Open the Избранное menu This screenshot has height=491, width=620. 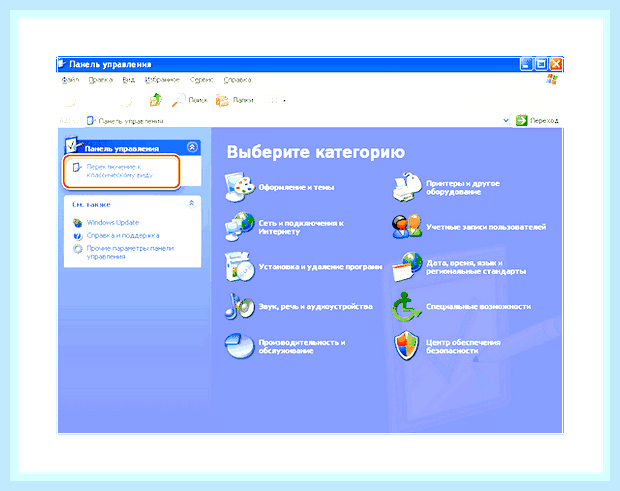[162, 80]
